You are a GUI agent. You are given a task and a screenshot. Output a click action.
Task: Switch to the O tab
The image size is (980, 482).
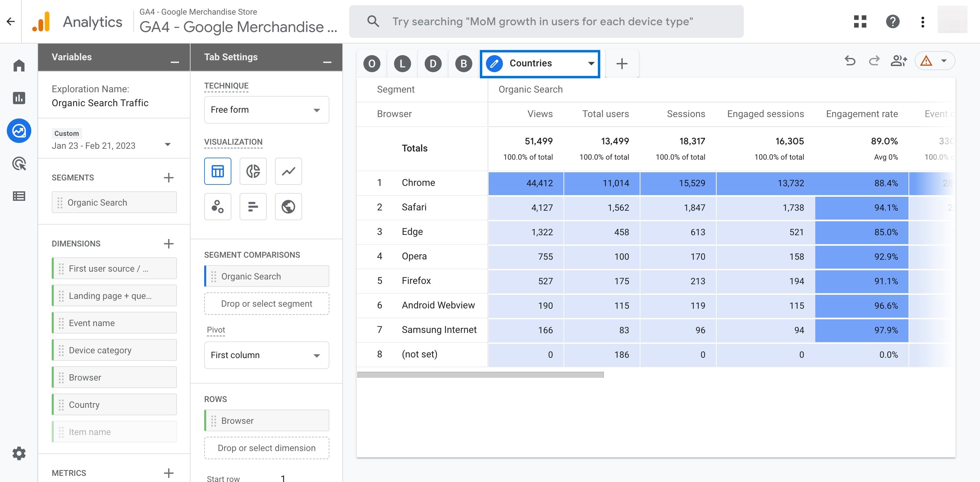click(372, 64)
